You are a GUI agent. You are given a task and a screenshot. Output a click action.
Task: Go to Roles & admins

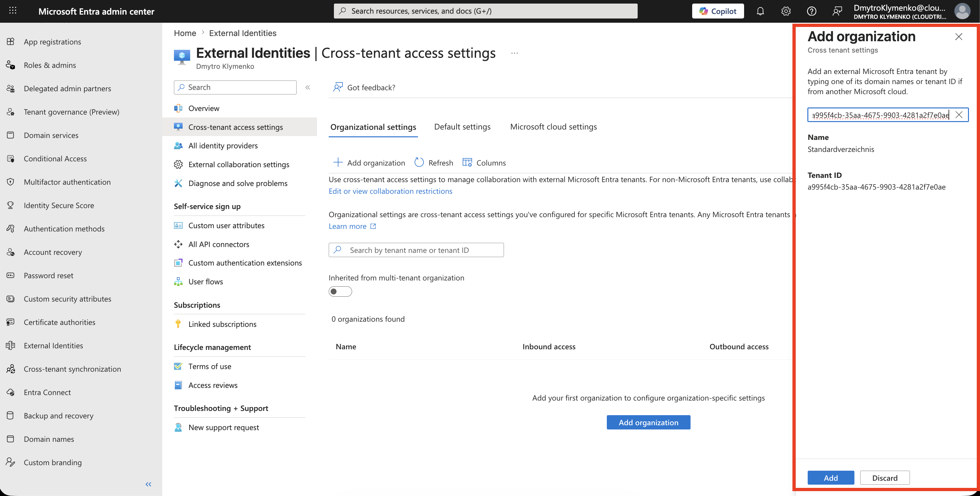click(50, 65)
